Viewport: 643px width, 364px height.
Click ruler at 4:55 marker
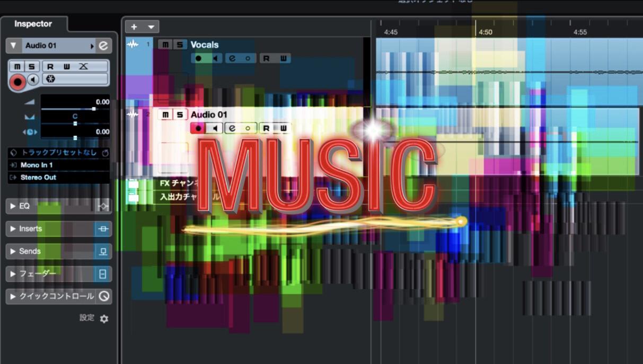tap(580, 32)
